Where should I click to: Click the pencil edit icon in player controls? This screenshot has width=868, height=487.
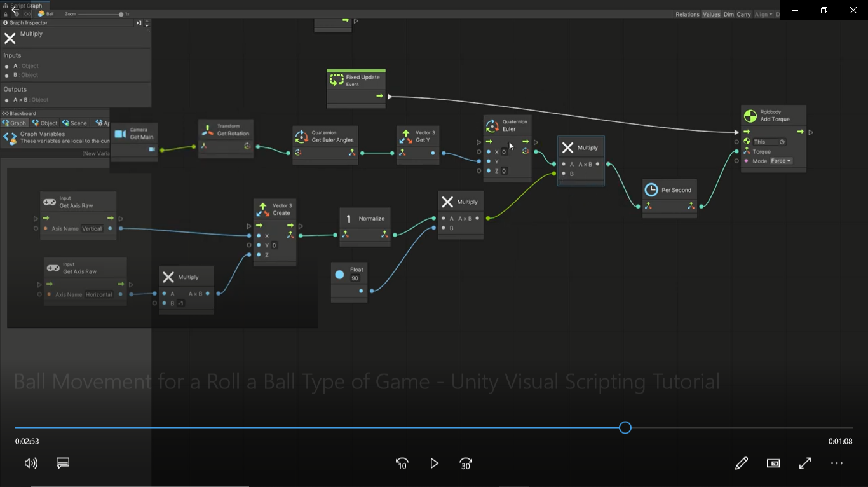pos(742,463)
